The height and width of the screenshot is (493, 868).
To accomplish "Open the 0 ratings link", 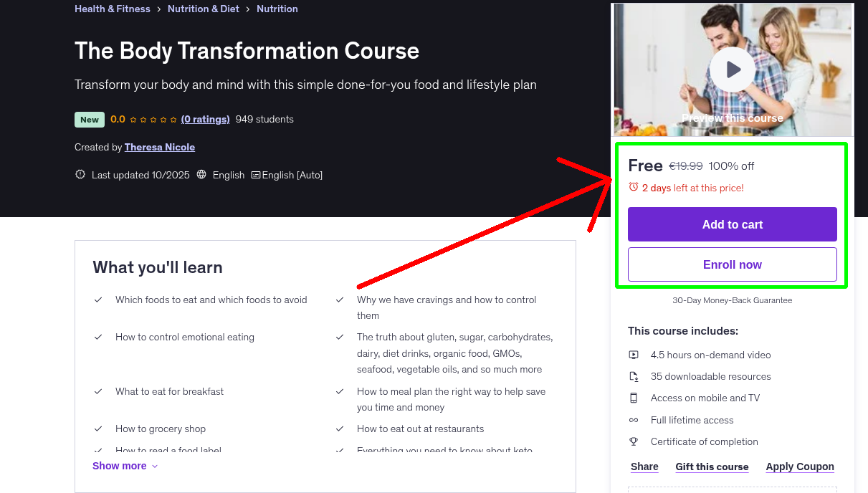I will [205, 119].
